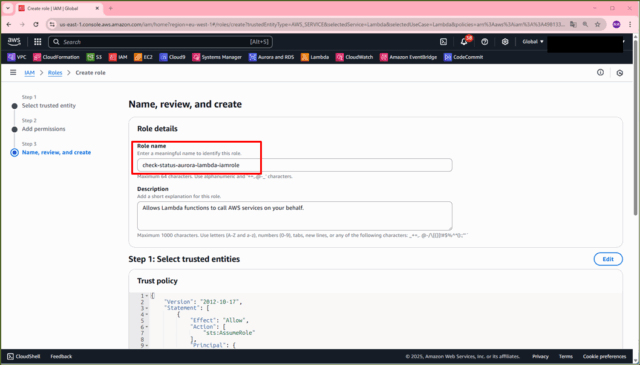The width and height of the screenshot is (640, 365).
Task: Focus the AWS search box
Action: (x=160, y=42)
